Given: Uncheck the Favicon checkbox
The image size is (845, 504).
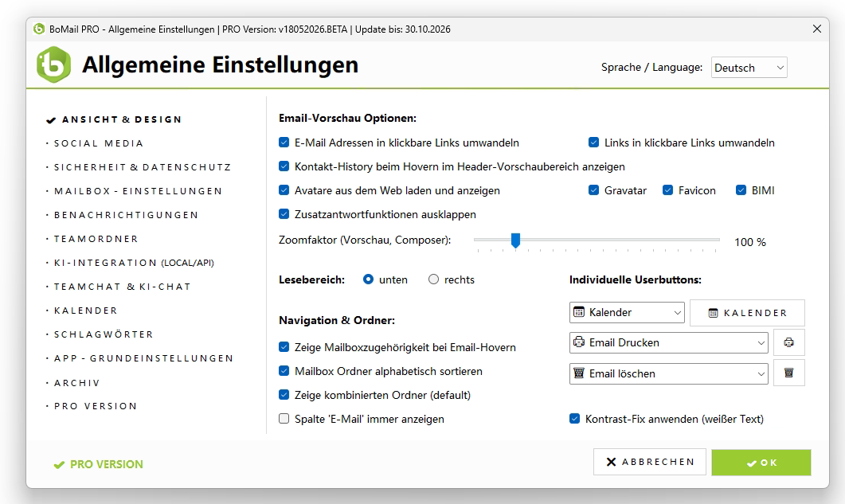Looking at the screenshot, I should click(667, 189).
